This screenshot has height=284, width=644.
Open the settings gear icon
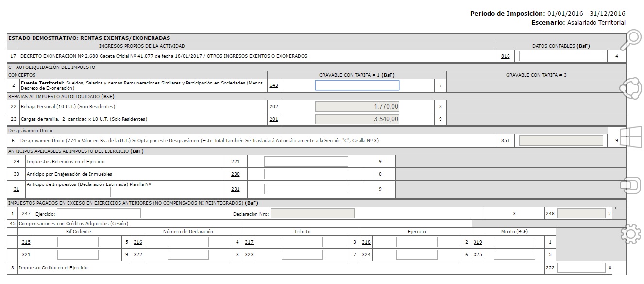(x=631, y=234)
